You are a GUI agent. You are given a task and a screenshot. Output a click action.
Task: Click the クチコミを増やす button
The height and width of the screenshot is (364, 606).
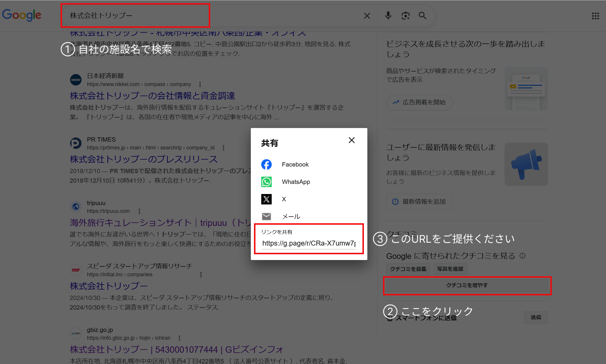tap(467, 286)
